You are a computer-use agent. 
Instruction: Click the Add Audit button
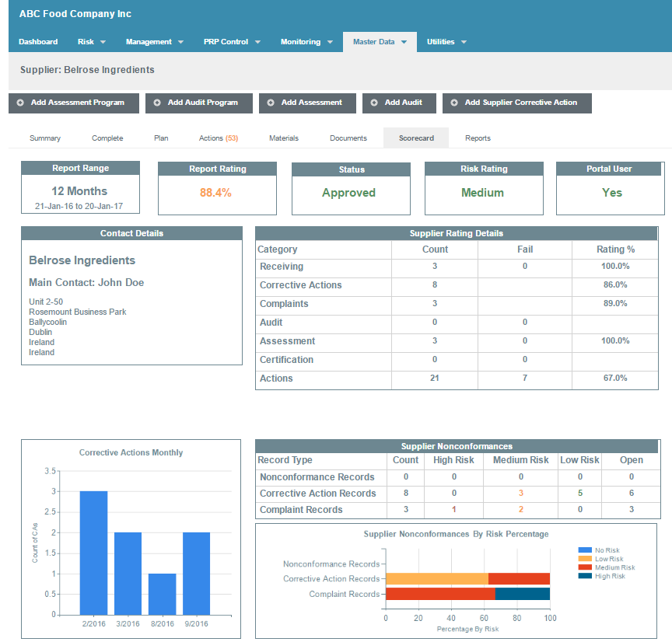[x=399, y=103]
